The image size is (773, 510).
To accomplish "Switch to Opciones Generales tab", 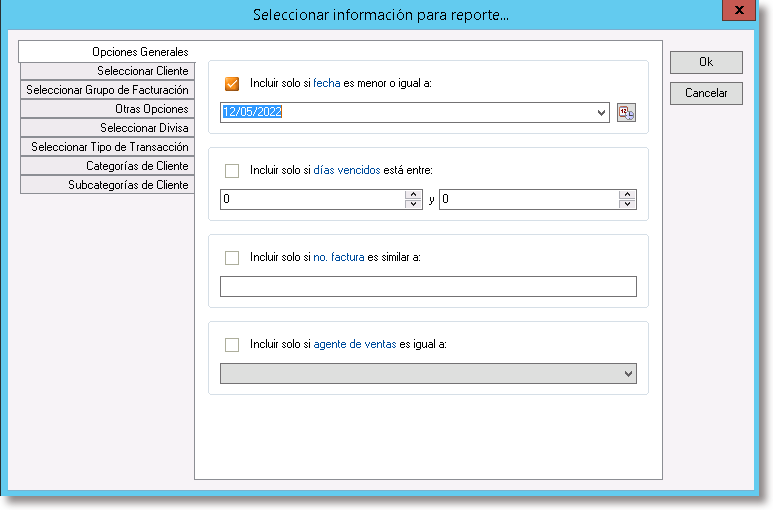I will 107,52.
